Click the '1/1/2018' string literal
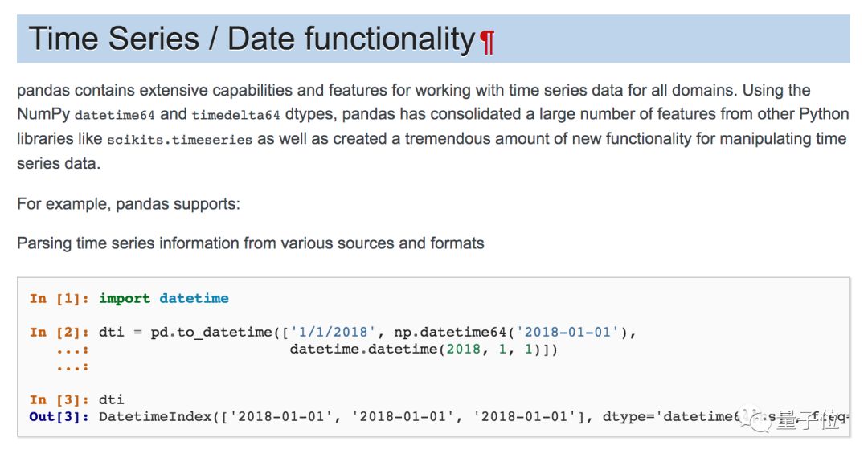 [332, 333]
